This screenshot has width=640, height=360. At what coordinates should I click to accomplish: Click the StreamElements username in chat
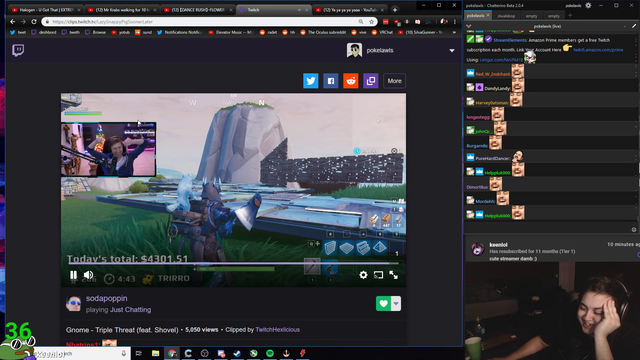click(510, 40)
